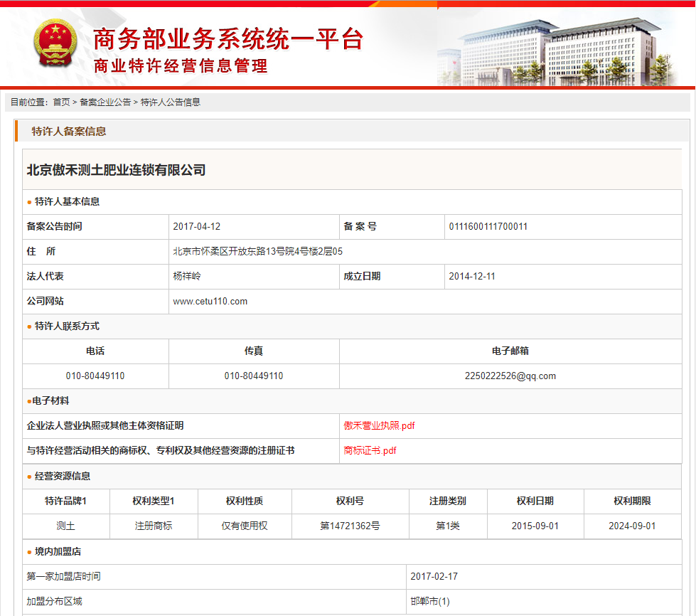Open the 首页 breadcrumb link

point(61,102)
